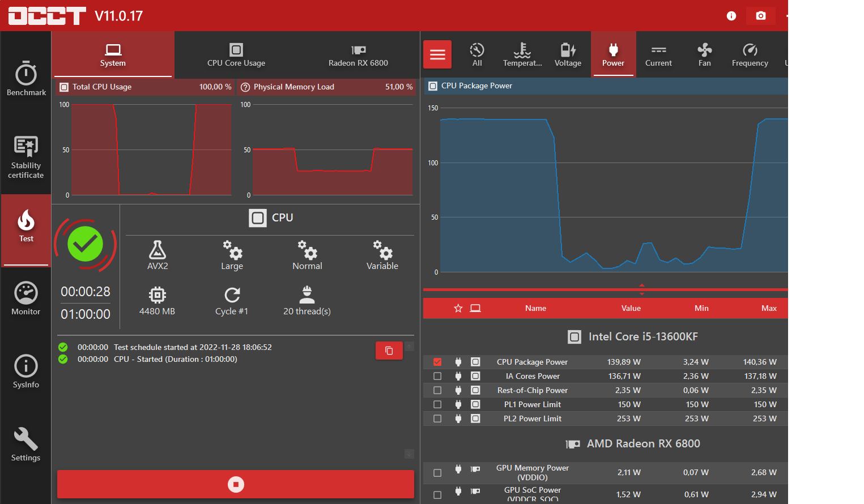Show Temperature sensors tab
This screenshot has width=864, height=504.
tap(522, 55)
